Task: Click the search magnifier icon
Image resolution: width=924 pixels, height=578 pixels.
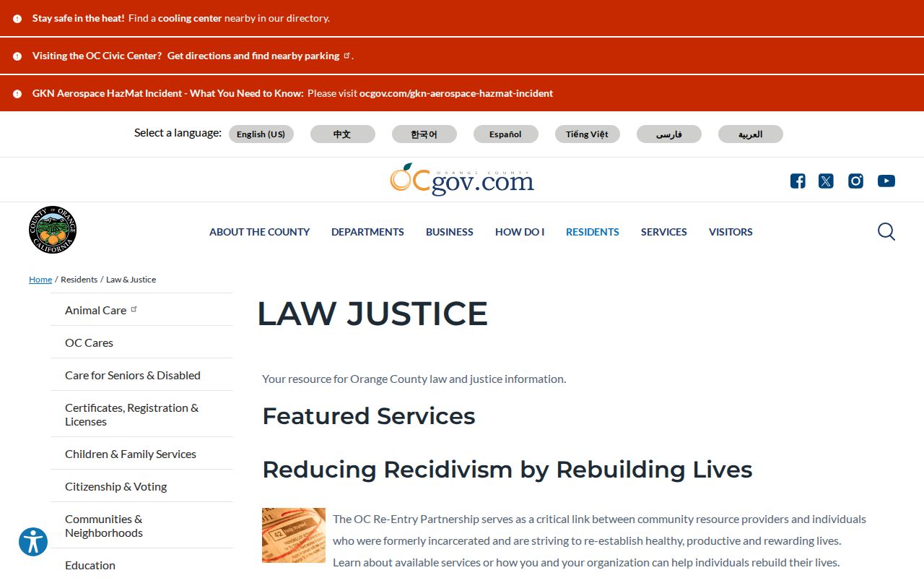Action: click(886, 231)
